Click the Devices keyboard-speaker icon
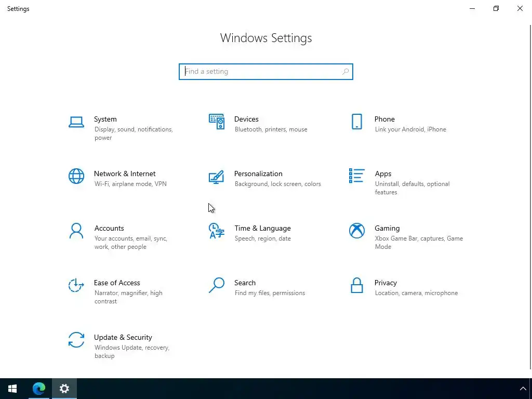The width and height of the screenshot is (532, 399). [217, 122]
